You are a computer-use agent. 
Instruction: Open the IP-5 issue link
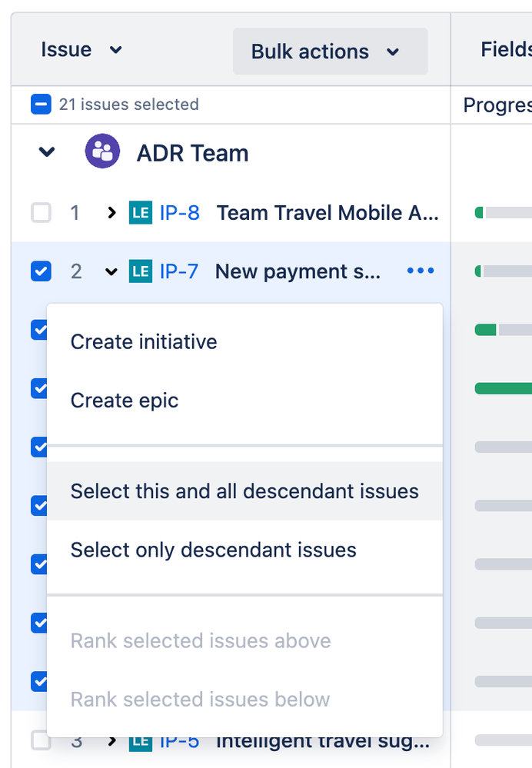[x=180, y=740]
